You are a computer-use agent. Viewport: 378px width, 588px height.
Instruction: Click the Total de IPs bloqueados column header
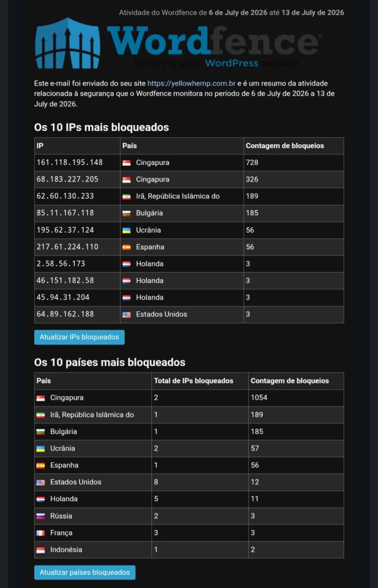click(x=194, y=381)
